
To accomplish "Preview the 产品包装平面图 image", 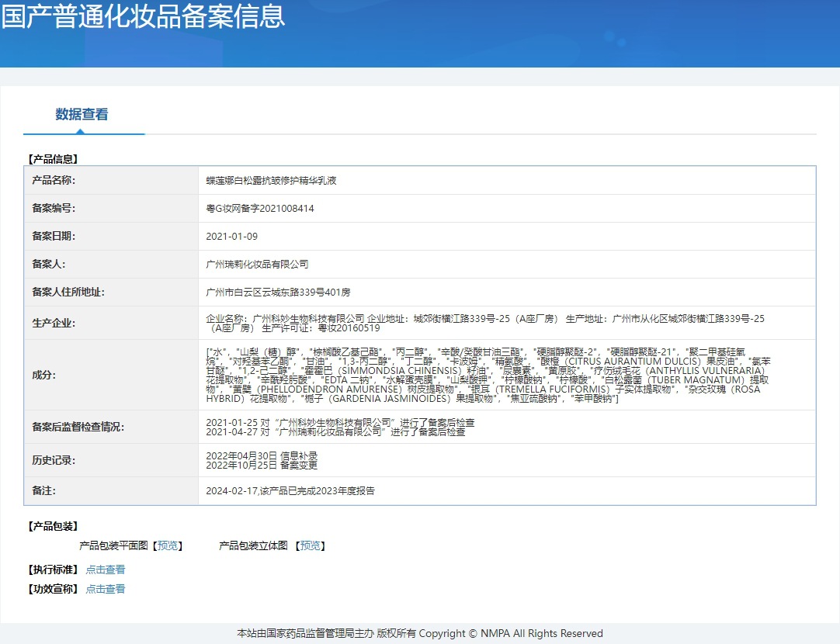I will [168, 545].
